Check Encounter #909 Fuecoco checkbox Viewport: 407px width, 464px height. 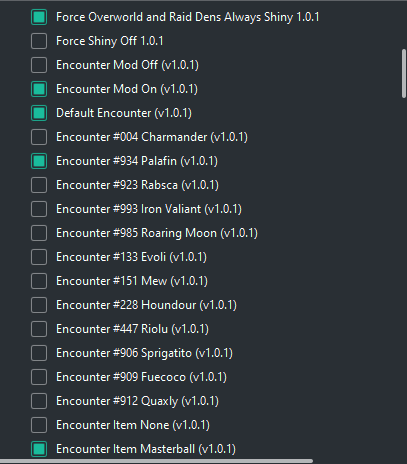[x=39, y=377]
